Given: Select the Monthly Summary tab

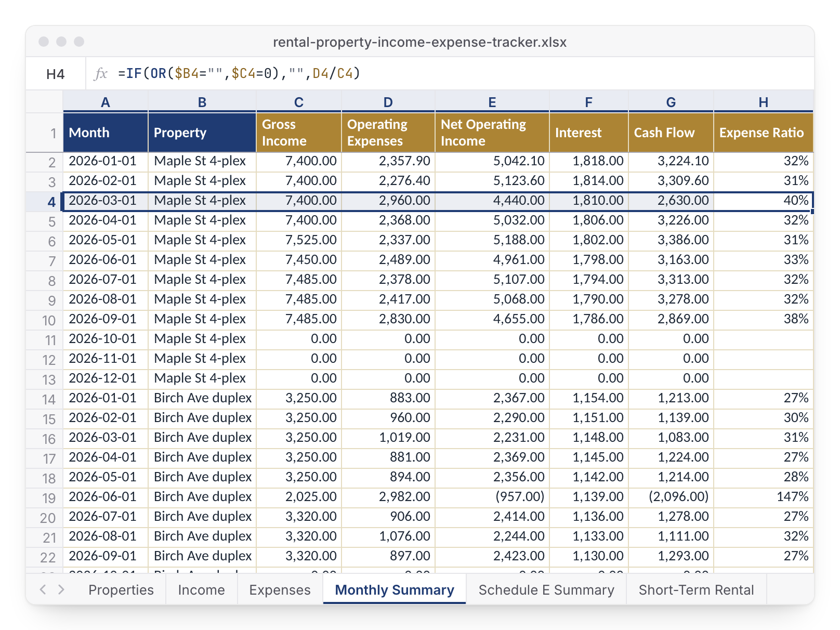Looking at the screenshot, I should (x=395, y=590).
